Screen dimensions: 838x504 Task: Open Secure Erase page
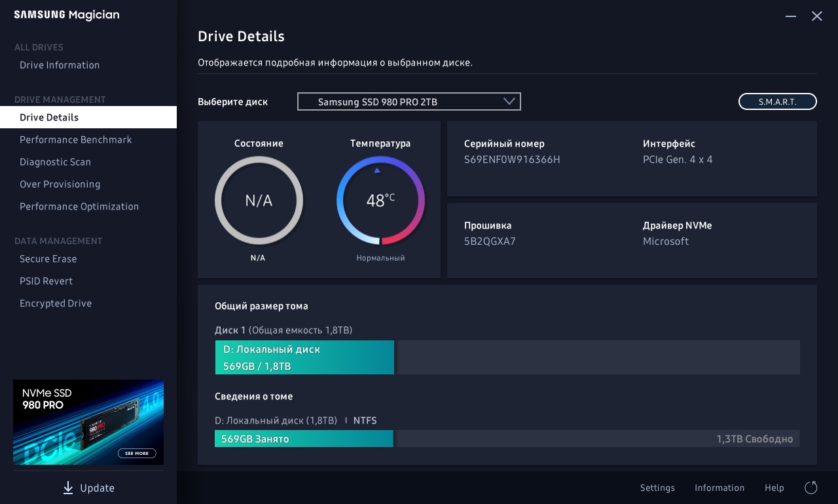(48, 259)
